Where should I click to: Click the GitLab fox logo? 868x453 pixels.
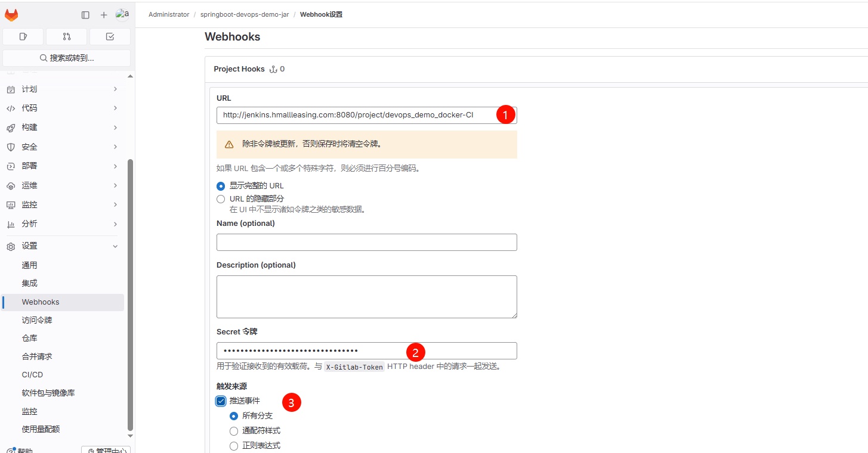[x=11, y=15]
